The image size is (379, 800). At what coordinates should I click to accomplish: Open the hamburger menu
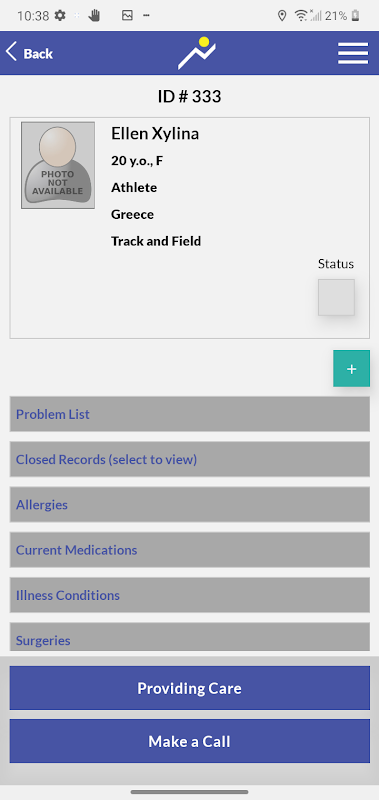pyautogui.click(x=353, y=53)
